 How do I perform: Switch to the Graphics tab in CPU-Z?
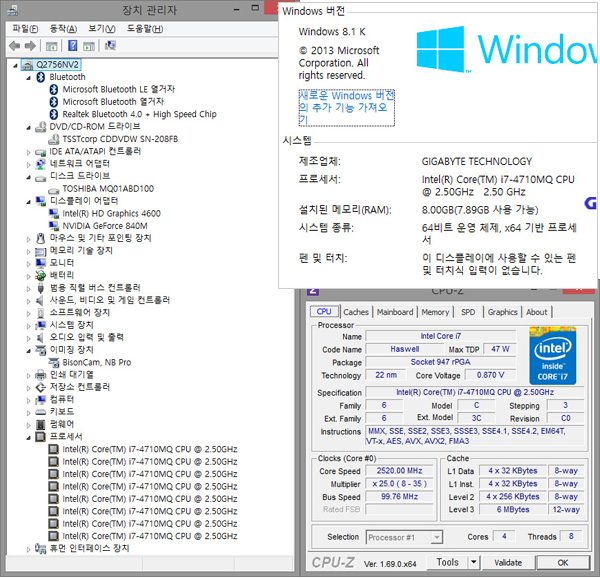click(x=502, y=312)
